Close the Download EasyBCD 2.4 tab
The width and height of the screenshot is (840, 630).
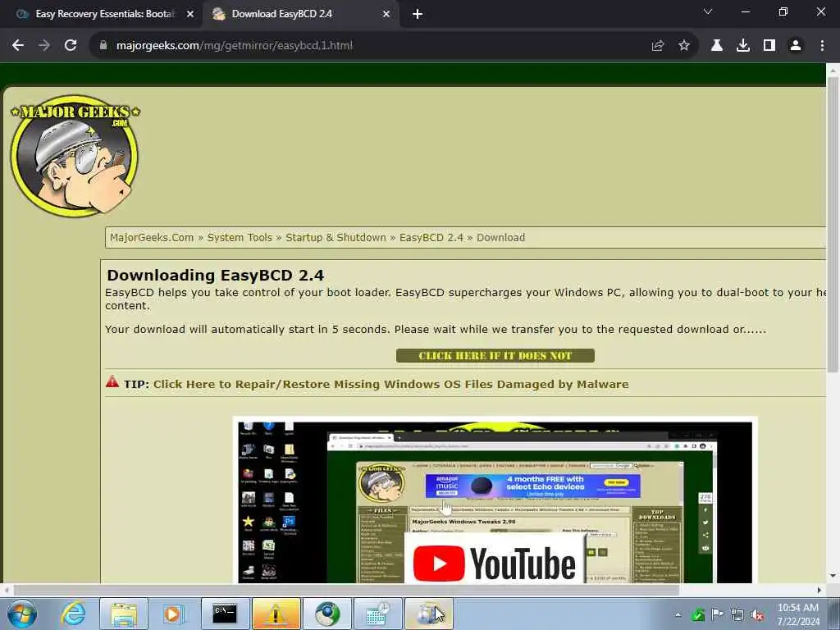386,15
